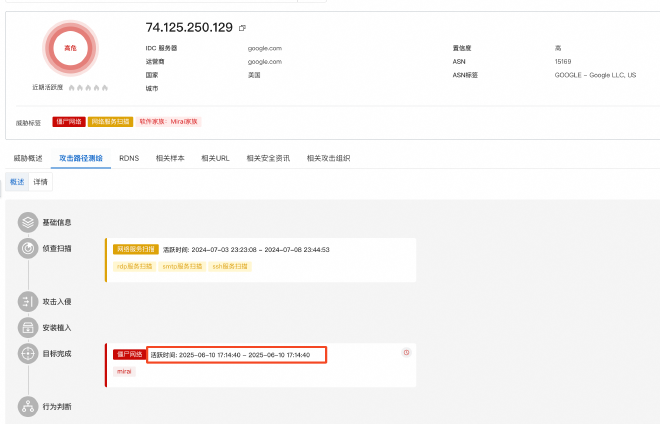The width and height of the screenshot is (660, 424).
Task: Open the 相关样本 tab
Action: [172, 158]
